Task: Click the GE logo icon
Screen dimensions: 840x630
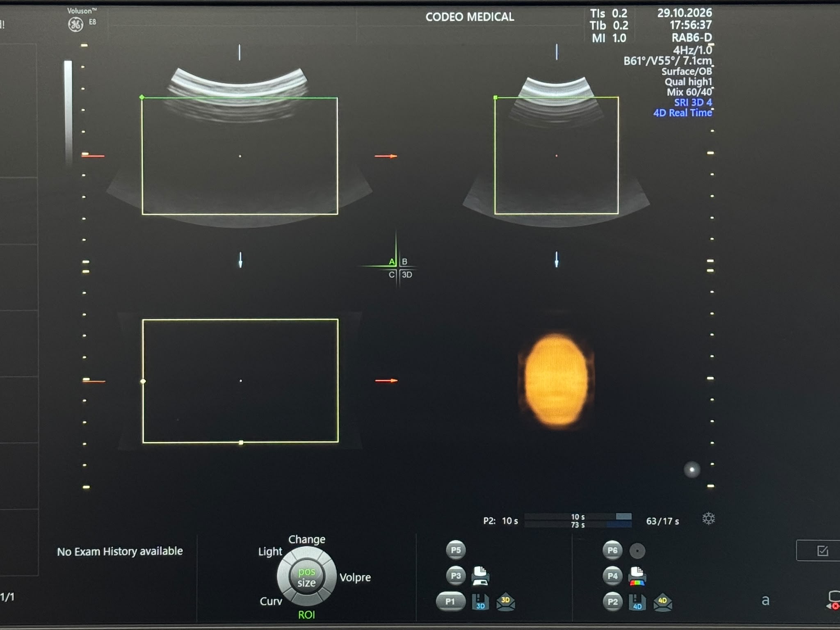Action: pos(75,25)
